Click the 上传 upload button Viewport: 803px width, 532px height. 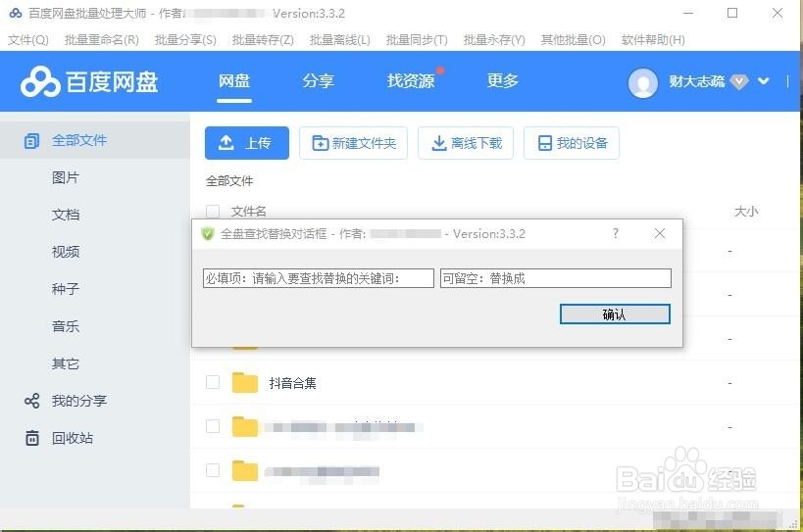(247, 143)
